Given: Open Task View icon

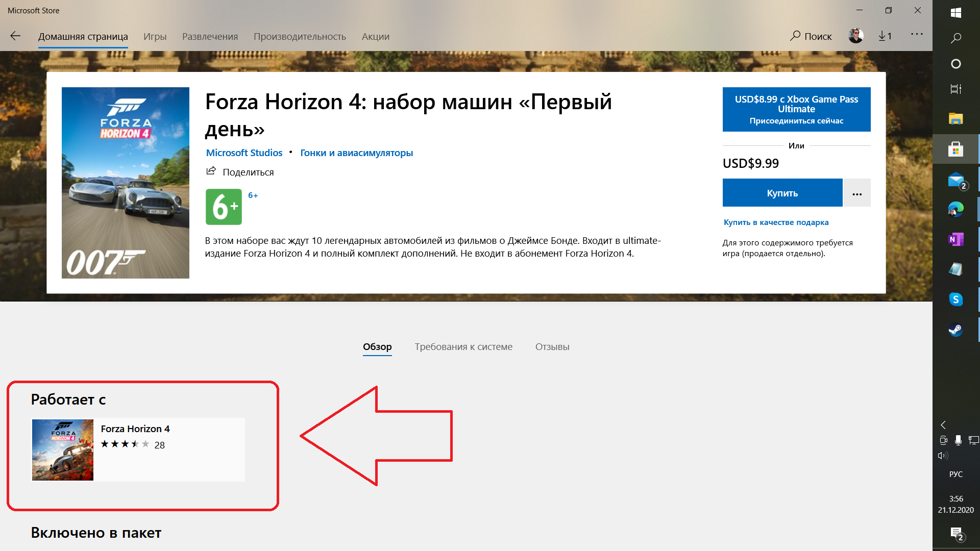Looking at the screenshot, I should pos(956,89).
